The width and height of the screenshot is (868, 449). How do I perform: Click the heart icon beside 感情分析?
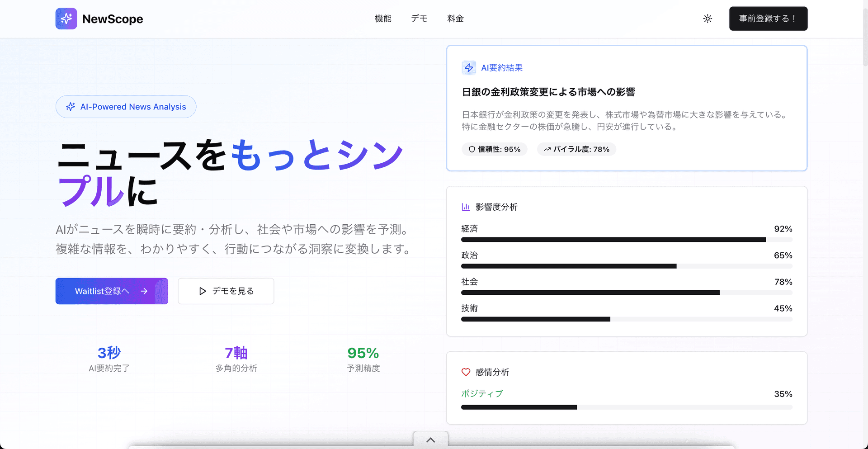click(466, 372)
